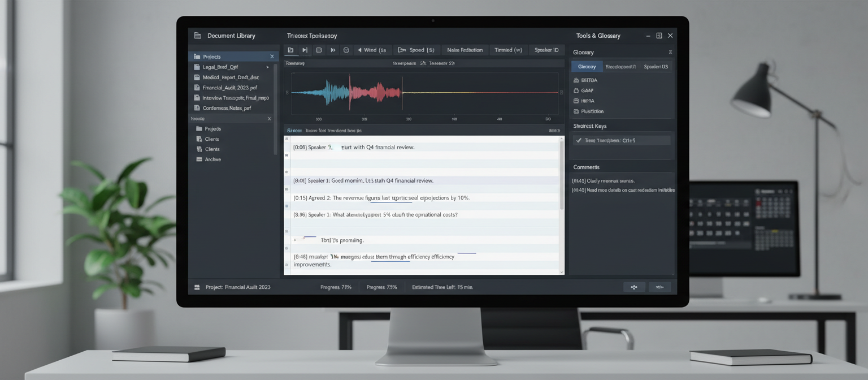868x380 pixels.
Task: Click Estimated Time Left 15 min
Action: (442, 287)
